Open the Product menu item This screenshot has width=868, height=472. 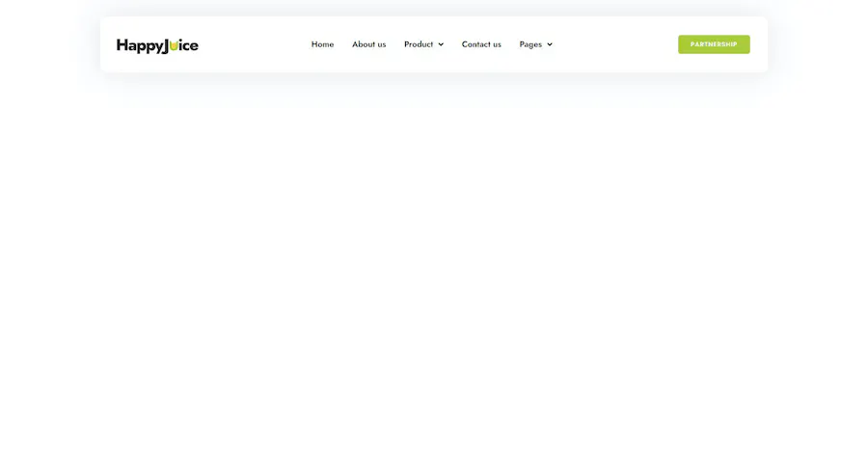[x=419, y=44]
